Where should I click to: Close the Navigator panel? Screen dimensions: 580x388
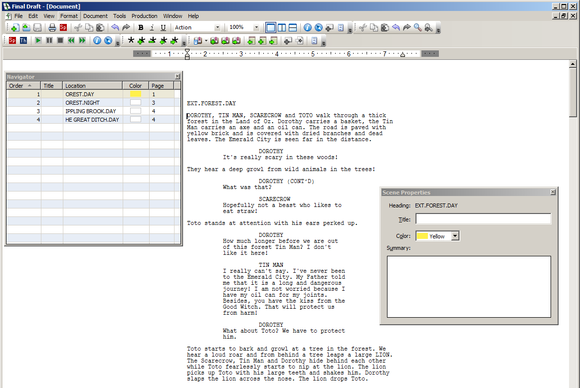177,76
